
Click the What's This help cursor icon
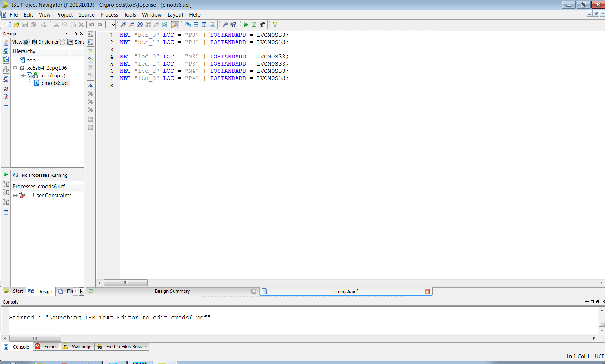point(233,24)
